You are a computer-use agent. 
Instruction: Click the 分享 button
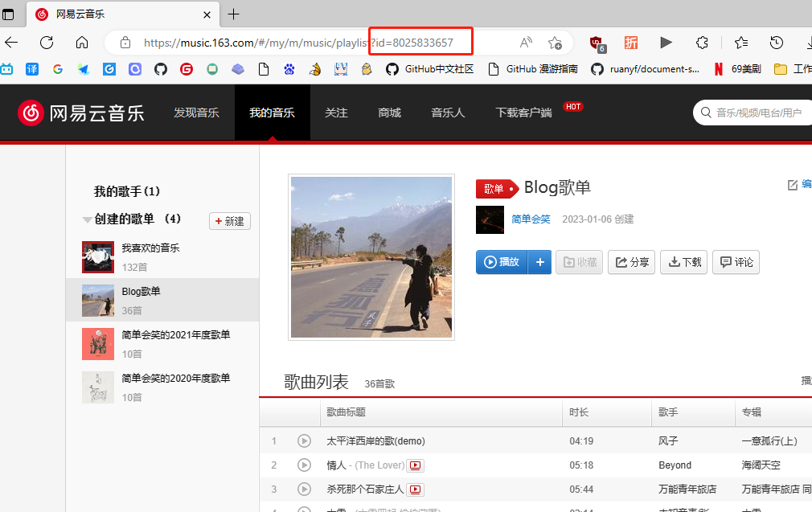pos(632,262)
